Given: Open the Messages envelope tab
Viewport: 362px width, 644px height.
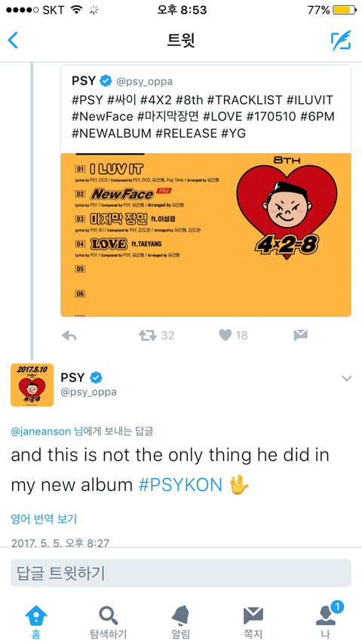Looking at the screenshot, I should (x=253, y=622).
